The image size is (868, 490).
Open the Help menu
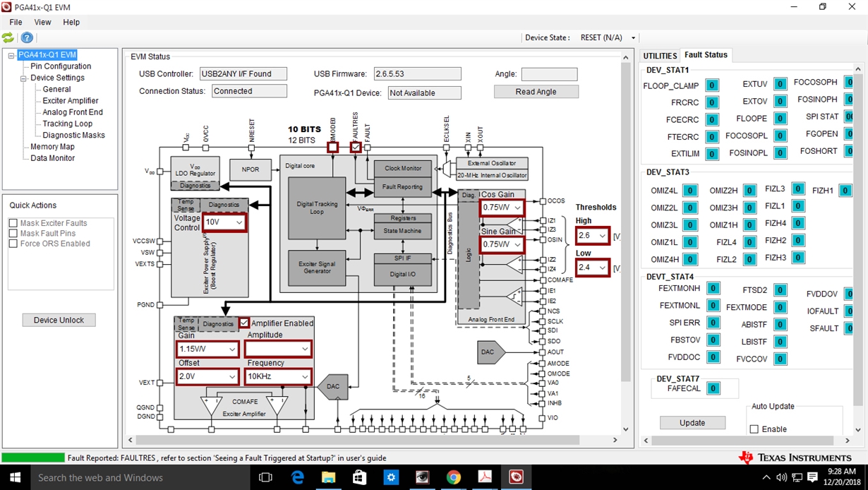(x=71, y=22)
